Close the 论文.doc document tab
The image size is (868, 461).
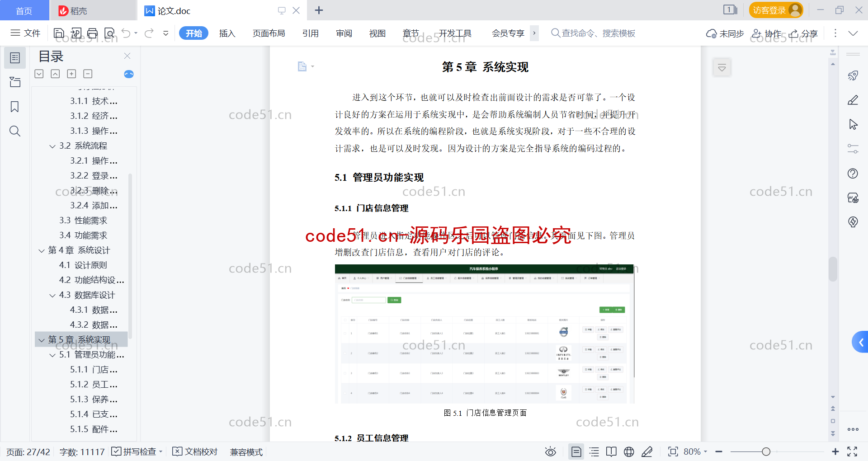(x=296, y=10)
